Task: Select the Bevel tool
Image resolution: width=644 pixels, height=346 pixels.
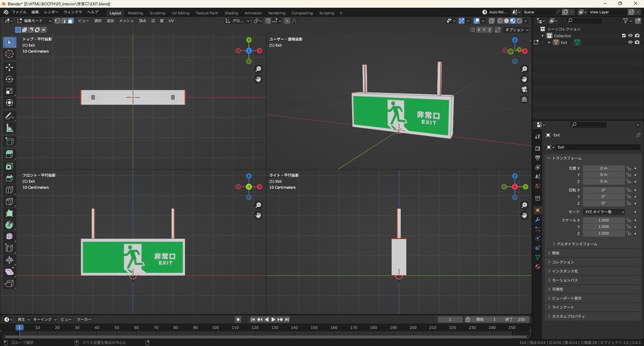Action: (9, 178)
